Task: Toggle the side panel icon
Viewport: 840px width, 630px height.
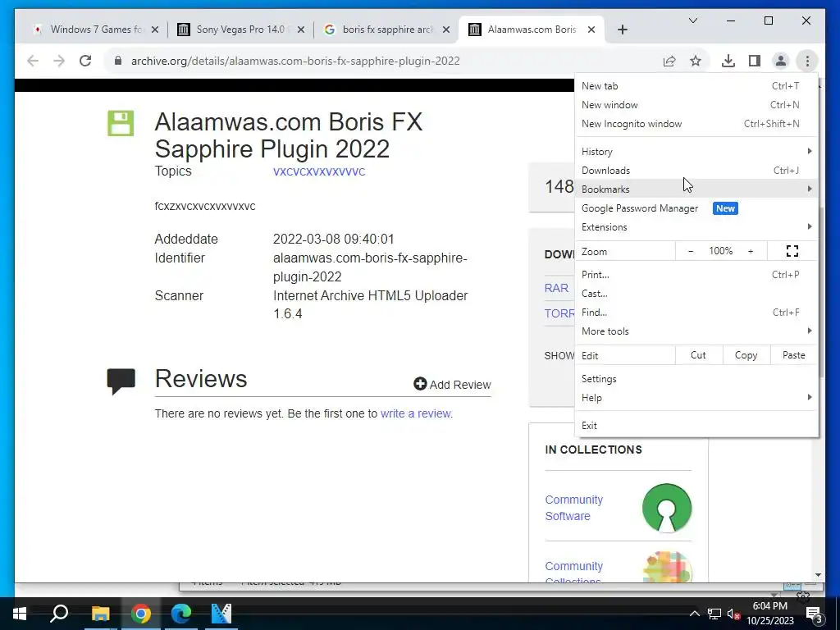Action: pyautogui.click(x=755, y=61)
